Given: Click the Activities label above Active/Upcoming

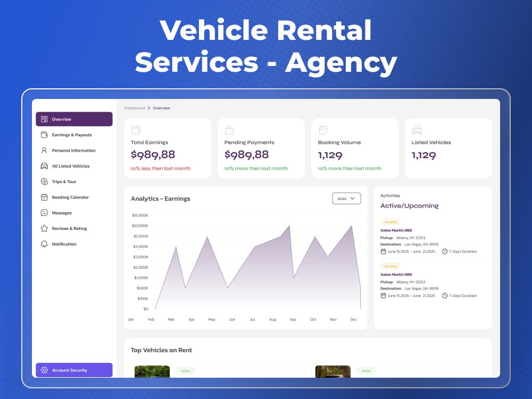Looking at the screenshot, I should click(390, 196).
